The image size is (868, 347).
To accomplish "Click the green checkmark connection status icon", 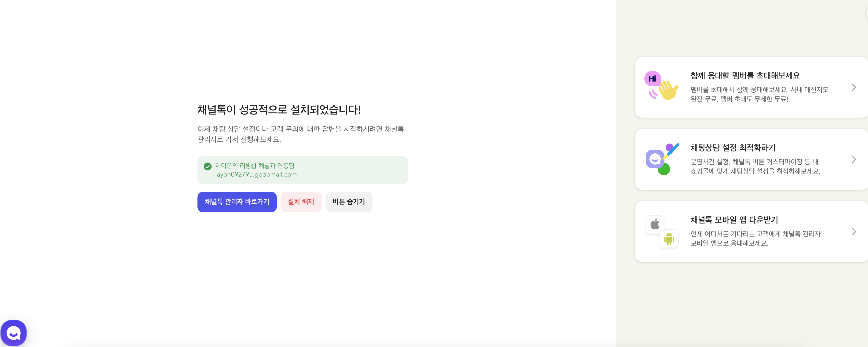I will click(208, 166).
